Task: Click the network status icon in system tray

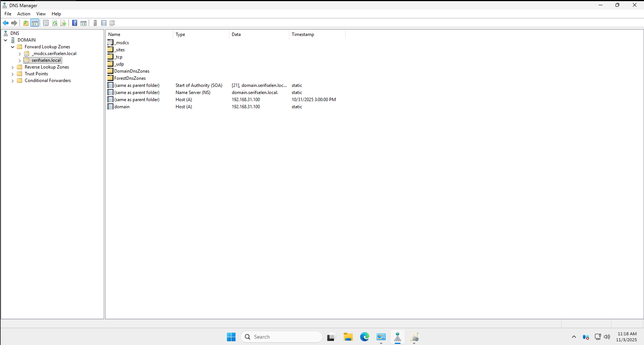Action: tap(598, 337)
